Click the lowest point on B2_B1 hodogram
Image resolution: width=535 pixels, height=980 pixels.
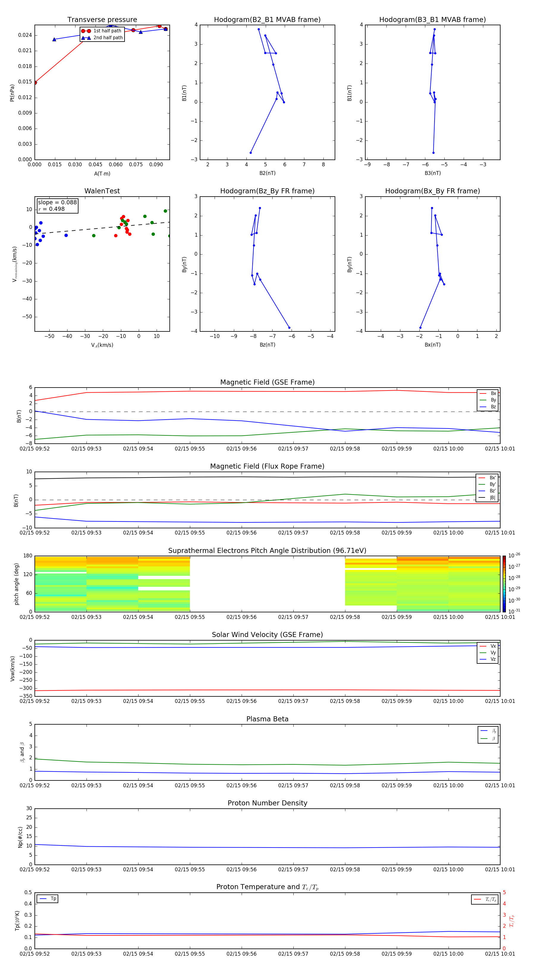point(251,153)
